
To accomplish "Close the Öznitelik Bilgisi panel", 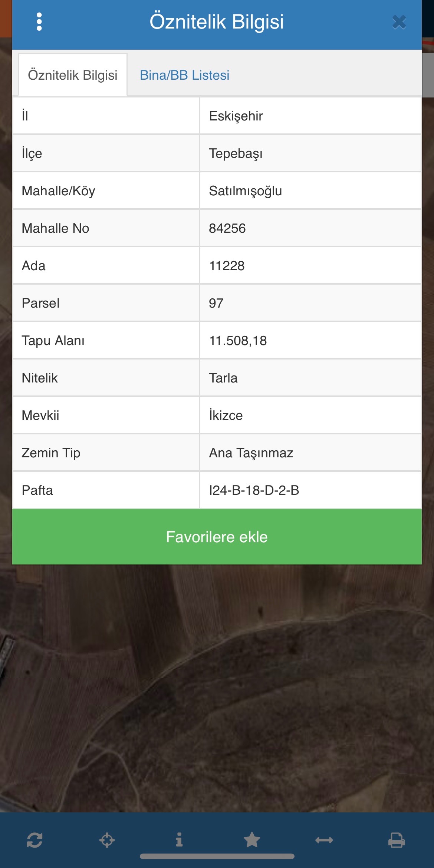I will 399,22.
